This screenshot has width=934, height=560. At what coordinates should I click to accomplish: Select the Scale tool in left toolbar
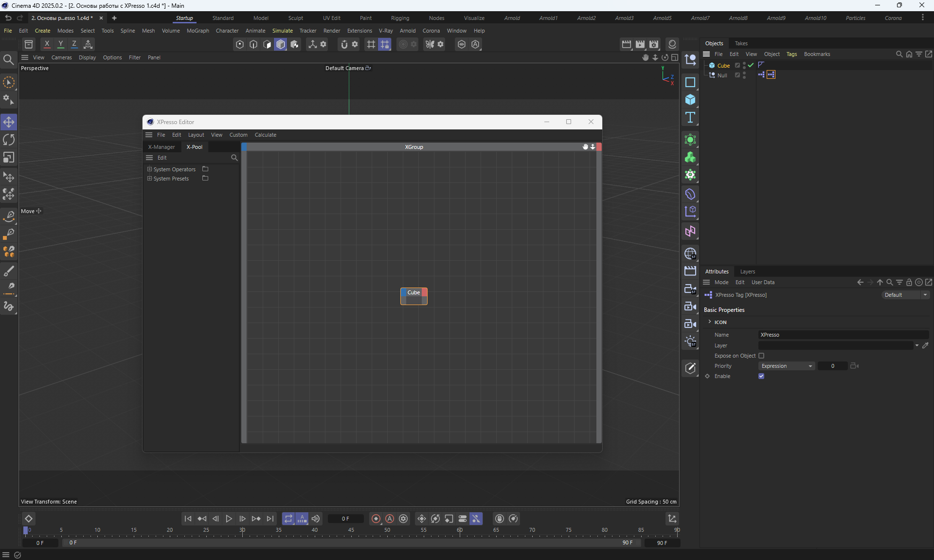[x=9, y=158]
